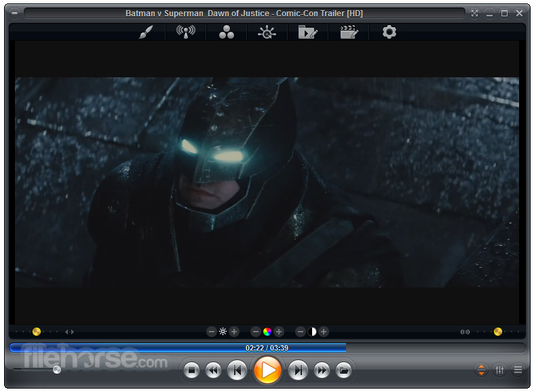Open the options gear icon

[389, 32]
